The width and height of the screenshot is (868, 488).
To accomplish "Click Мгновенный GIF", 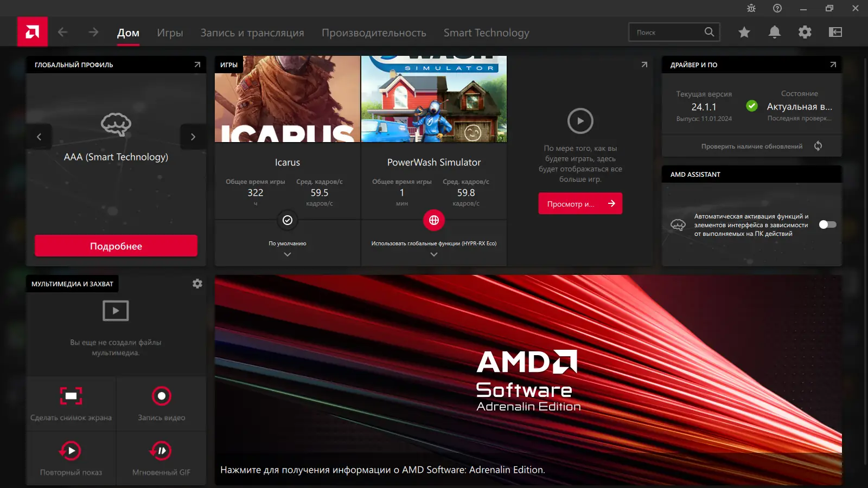I will click(x=162, y=459).
